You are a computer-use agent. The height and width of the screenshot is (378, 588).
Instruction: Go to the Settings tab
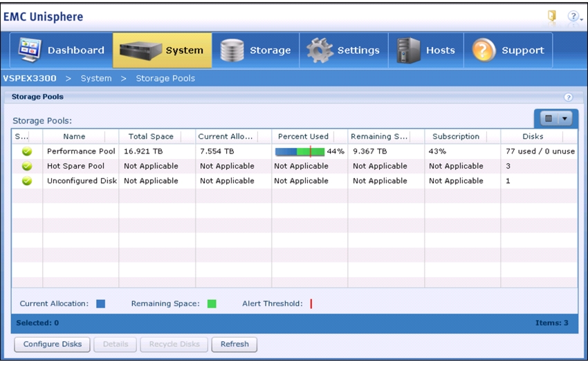344,50
